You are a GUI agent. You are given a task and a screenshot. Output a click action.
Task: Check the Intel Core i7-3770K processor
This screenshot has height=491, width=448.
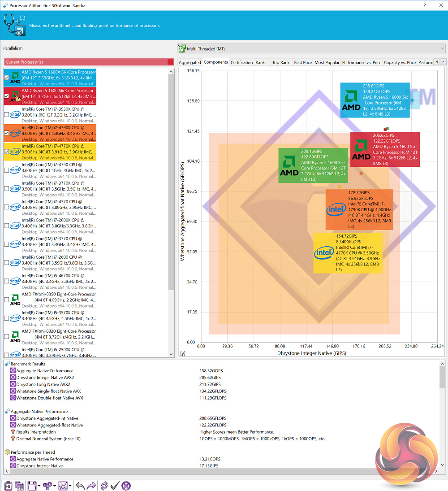point(6,188)
